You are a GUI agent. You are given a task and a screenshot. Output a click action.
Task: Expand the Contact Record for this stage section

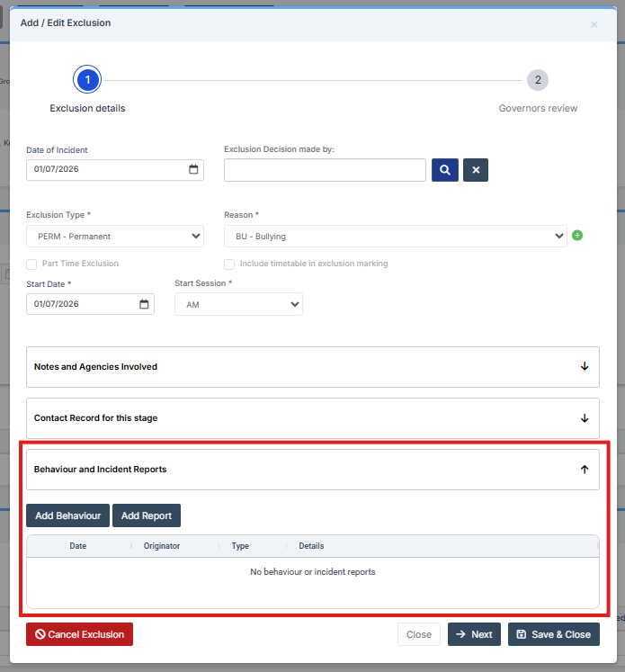[313, 418]
